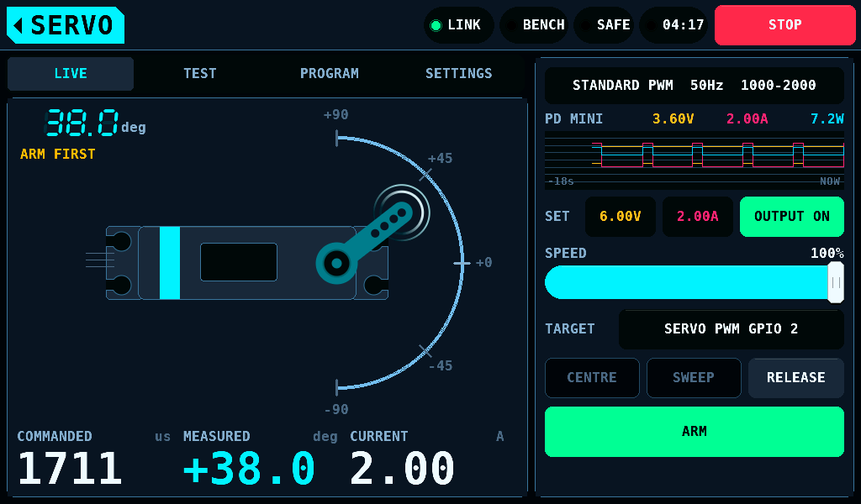
Task: Click the green ARM button
Action: 694,432
